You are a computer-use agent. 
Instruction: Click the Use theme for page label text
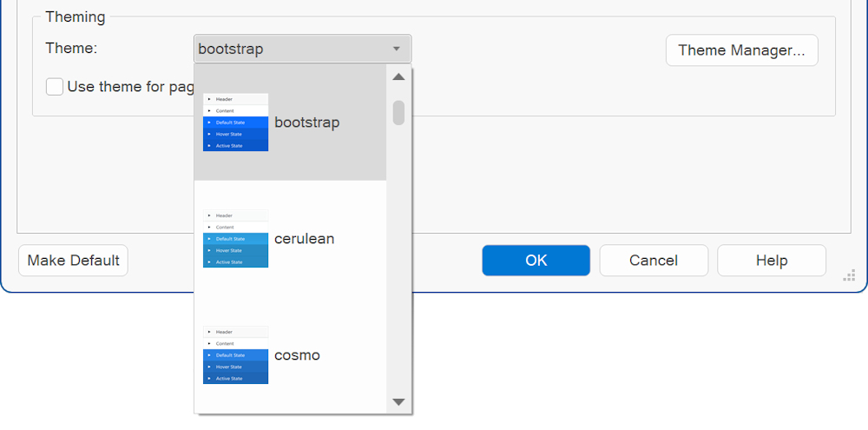coord(130,87)
